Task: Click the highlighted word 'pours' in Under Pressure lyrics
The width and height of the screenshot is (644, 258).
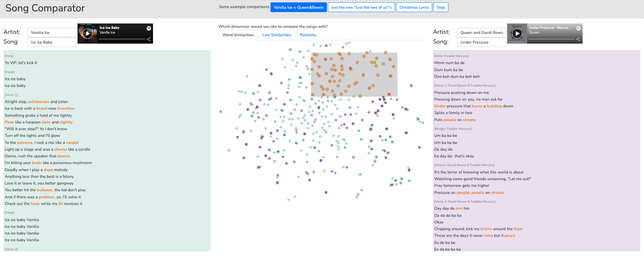Action: (x=510, y=236)
